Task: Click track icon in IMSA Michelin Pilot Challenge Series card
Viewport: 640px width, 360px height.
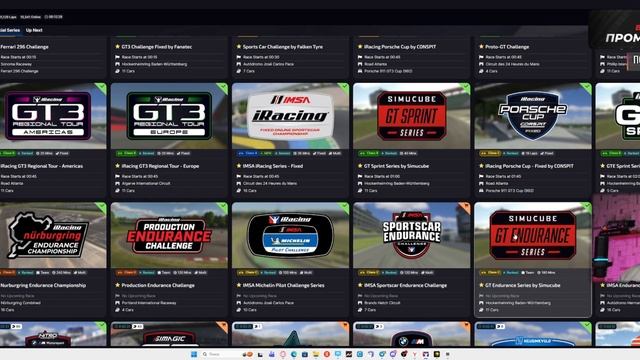Action: [x=239, y=303]
